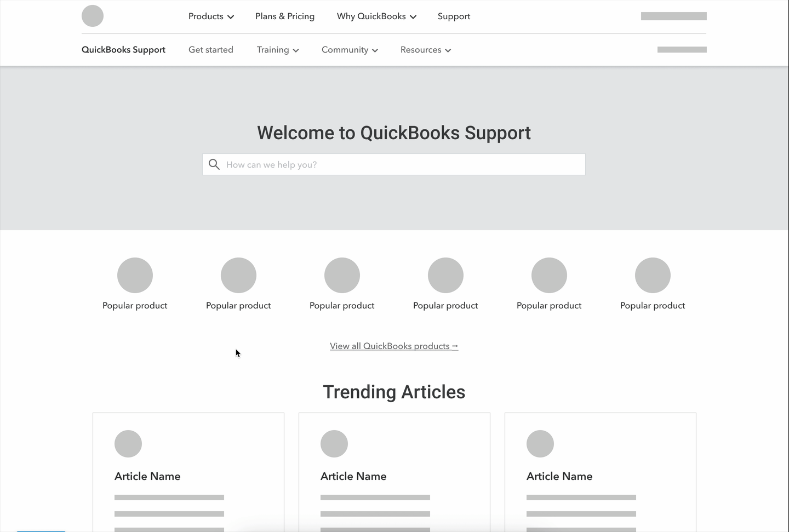789x532 pixels.
Task: Click the top-right gray placeholder in main navigation
Action: click(x=674, y=16)
